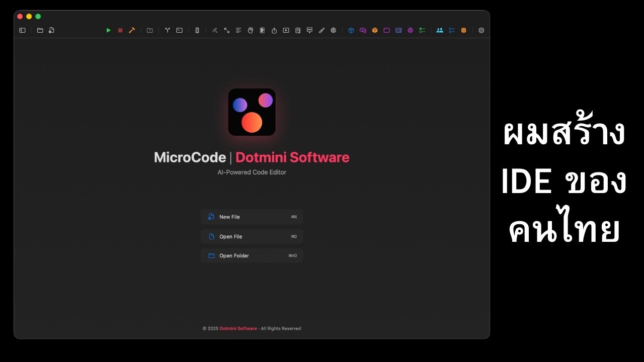Click the new file toolbar icon
Image resolution: width=644 pixels, height=362 pixels.
point(51,30)
